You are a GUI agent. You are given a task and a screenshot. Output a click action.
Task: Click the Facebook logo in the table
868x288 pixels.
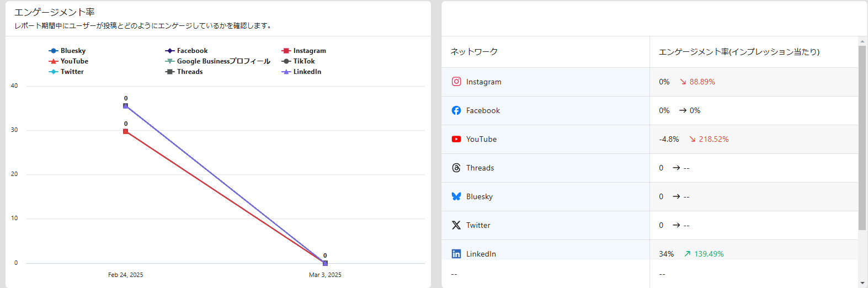tap(456, 110)
